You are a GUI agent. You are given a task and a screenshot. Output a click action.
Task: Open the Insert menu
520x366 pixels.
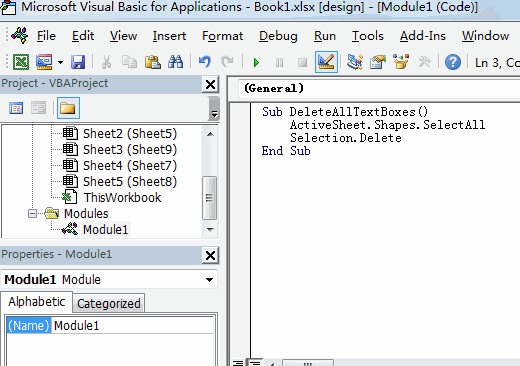[x=169, y=36]
